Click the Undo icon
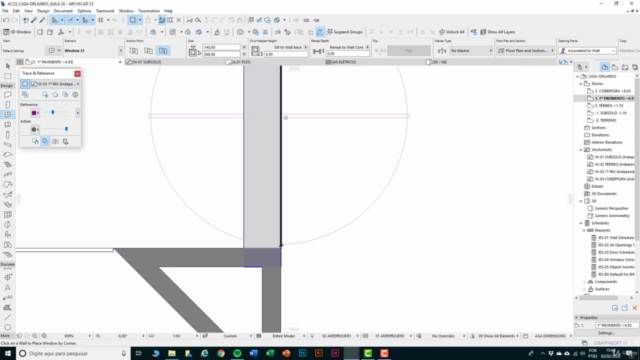 pos(6,20)
